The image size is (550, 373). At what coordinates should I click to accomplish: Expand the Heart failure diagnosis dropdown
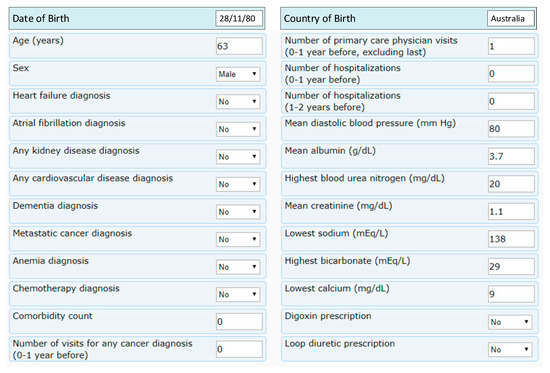[x=238, y=102]
